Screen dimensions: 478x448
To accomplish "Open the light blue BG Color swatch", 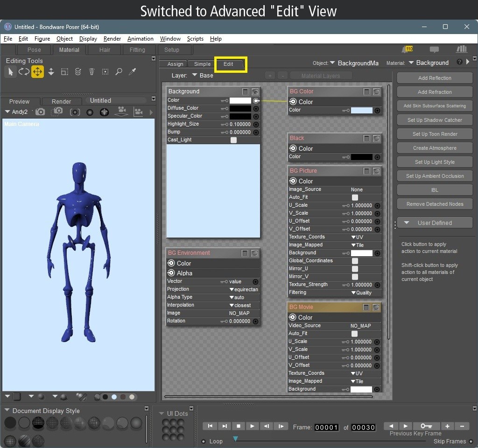I will [x=362, y=110].
